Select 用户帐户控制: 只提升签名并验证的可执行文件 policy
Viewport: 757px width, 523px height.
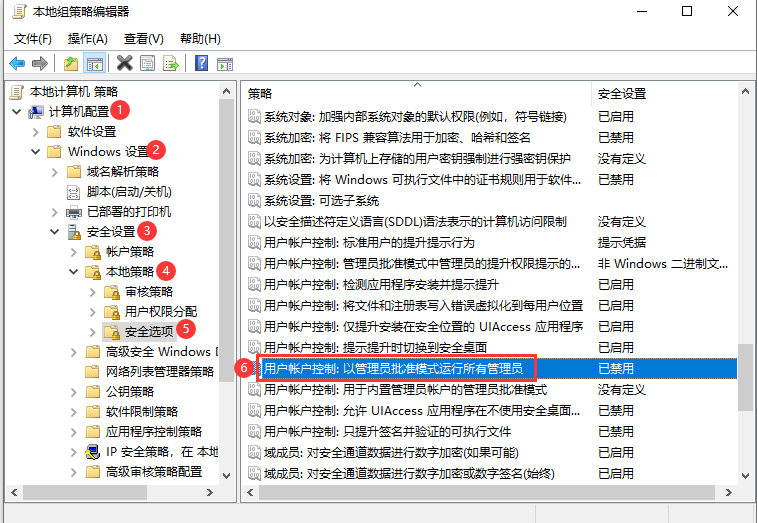tap(387, 432)
